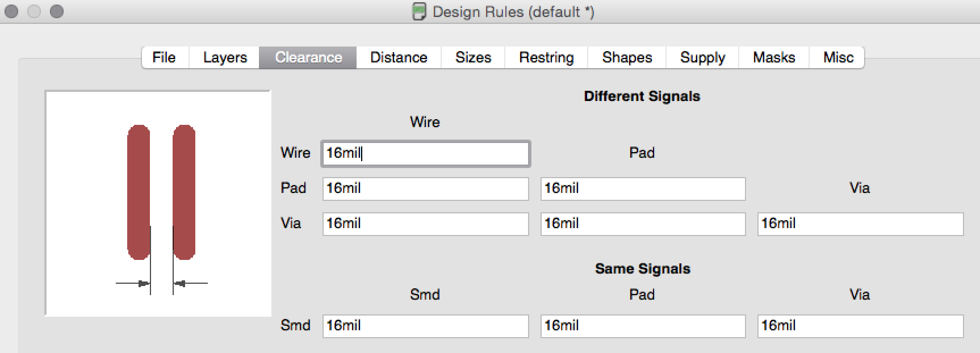Select the Supply tab
Viewport: 980px width, 353px height.
coord(702,57)
